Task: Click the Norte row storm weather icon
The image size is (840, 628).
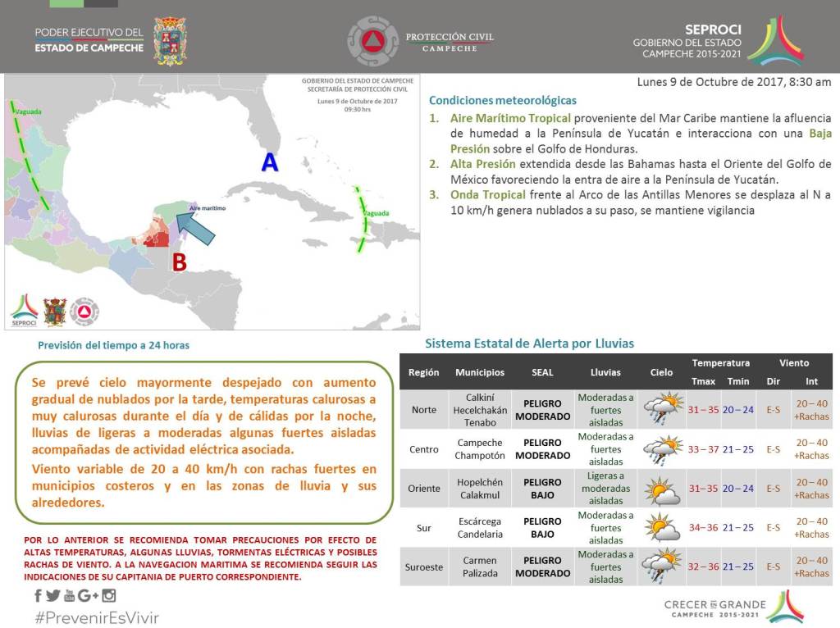Action: [x=662, y=408]
